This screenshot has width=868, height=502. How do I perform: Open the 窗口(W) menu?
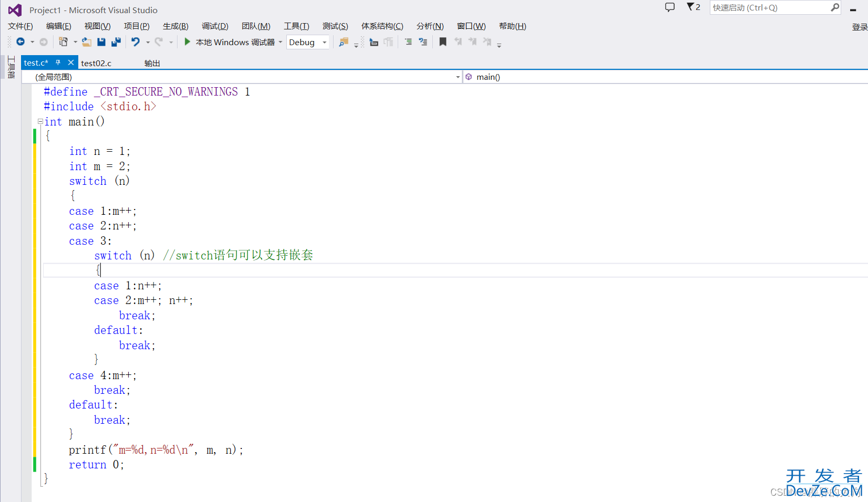pos(471,26)
